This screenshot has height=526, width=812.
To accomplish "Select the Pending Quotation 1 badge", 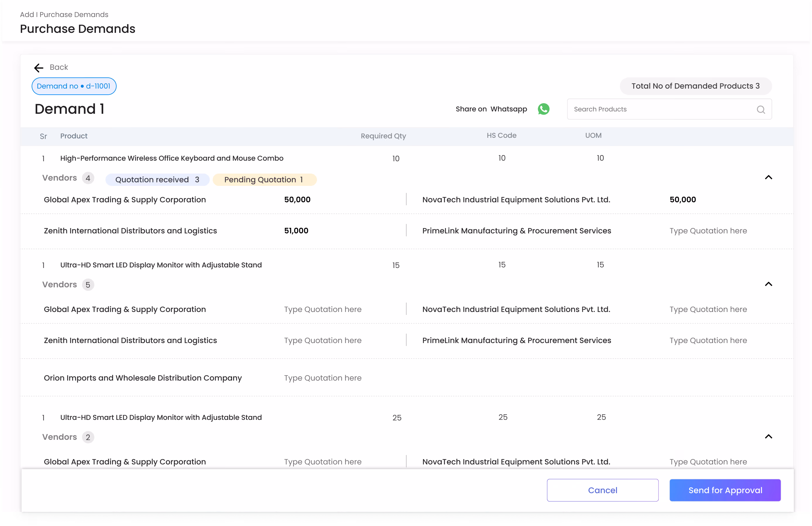I will (x=265, y=180).
